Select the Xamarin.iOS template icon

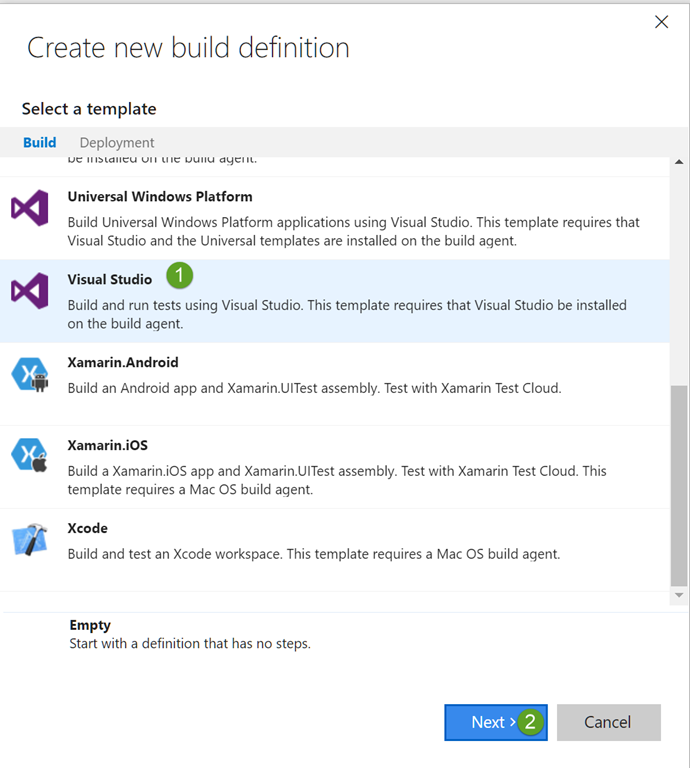point(30,456)
